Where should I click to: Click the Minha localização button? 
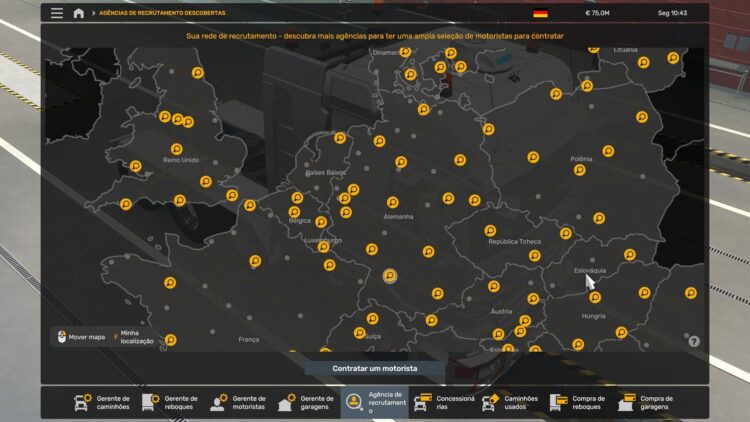click(x=134, y=337)
